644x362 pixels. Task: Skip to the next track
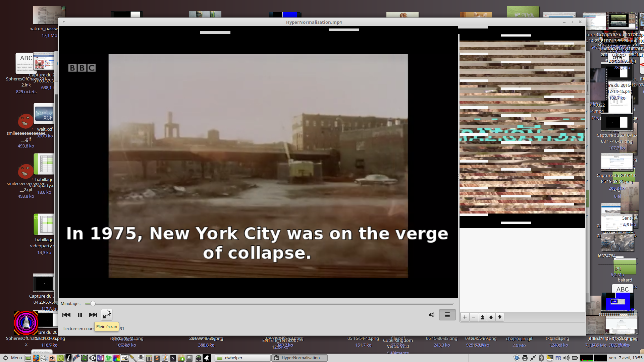pos(93,315)
